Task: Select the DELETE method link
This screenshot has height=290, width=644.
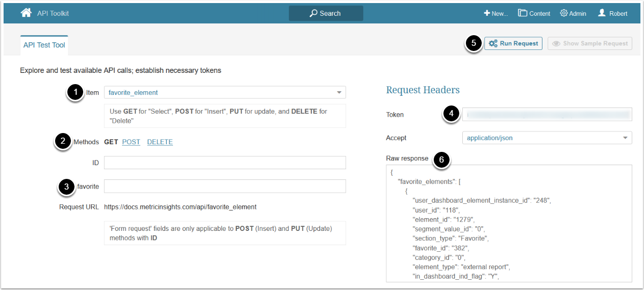Action: click(160, 142)
